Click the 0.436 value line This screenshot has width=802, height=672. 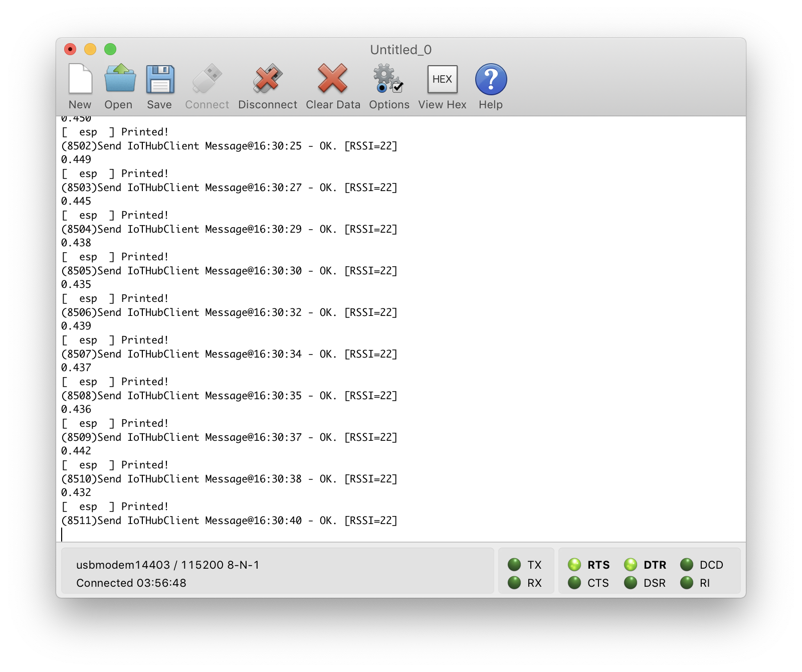pos(76,409)
